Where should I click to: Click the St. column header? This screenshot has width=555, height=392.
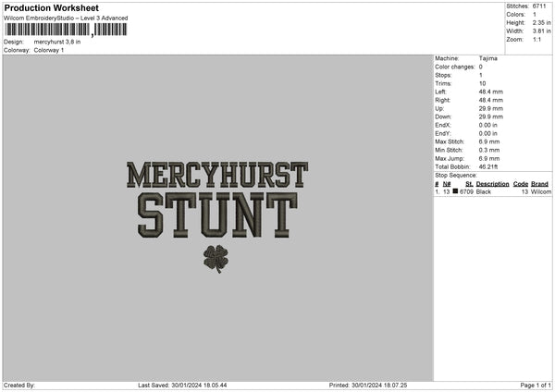(469, 184)
